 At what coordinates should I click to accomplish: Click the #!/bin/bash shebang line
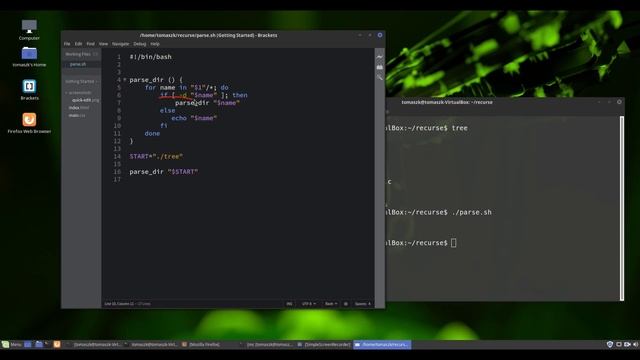pos(151,57)
